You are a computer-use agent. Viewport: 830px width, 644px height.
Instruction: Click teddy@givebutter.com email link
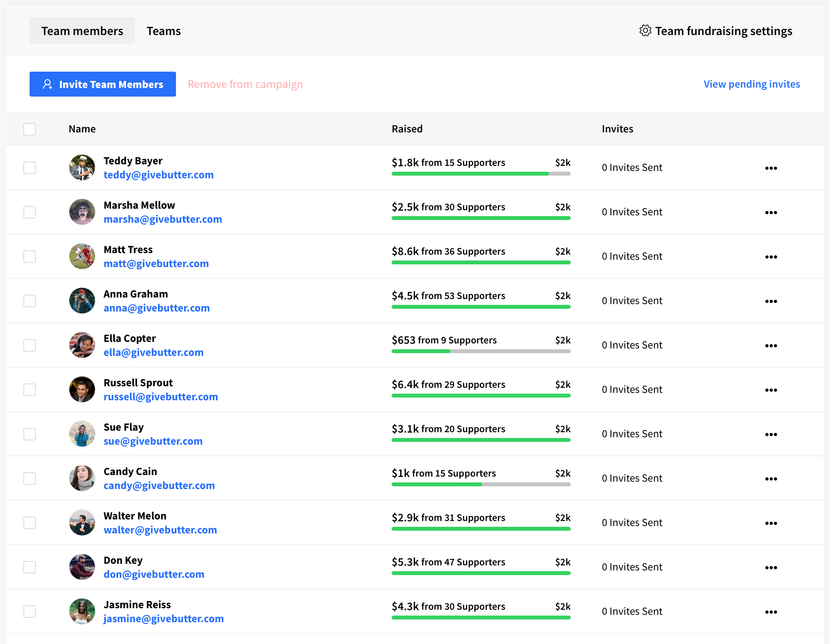(158, 175)
